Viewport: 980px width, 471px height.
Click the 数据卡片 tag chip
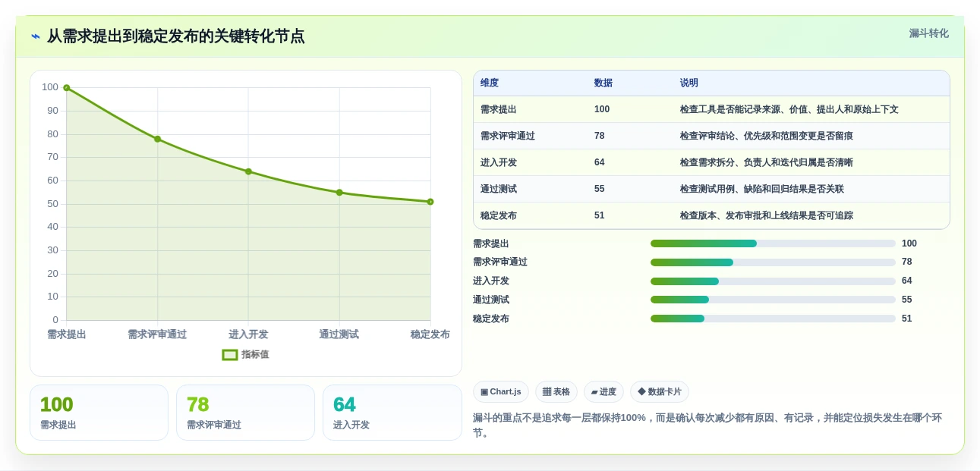pyautogui.click(x=660, y=391)
